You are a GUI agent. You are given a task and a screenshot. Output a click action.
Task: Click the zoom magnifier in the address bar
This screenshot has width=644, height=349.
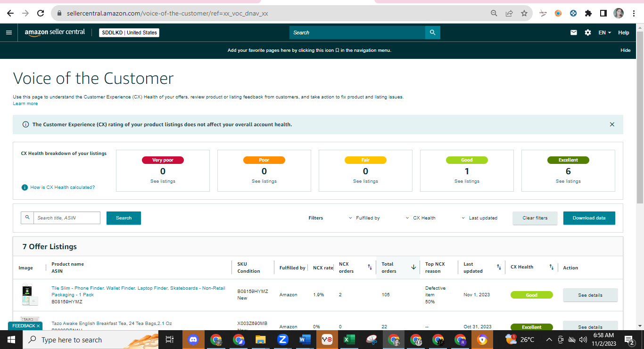494,13
